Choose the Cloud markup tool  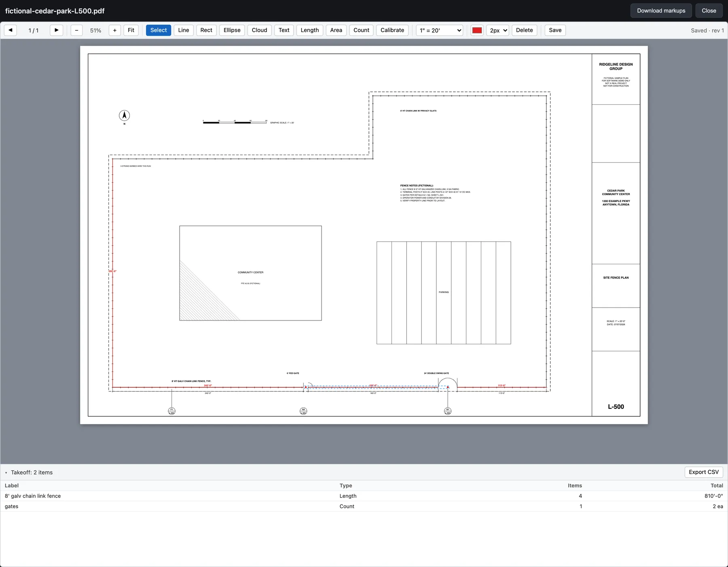pos(259,30)
